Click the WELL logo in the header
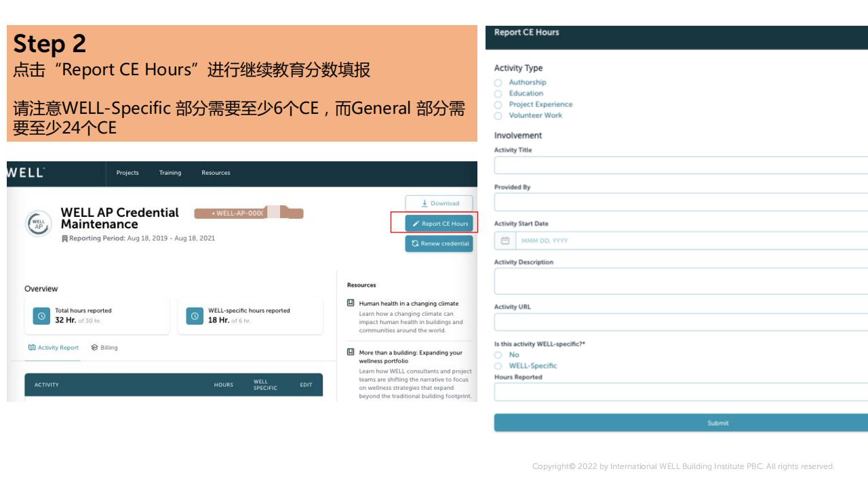The image size is (868, 488). pos(26,174)
